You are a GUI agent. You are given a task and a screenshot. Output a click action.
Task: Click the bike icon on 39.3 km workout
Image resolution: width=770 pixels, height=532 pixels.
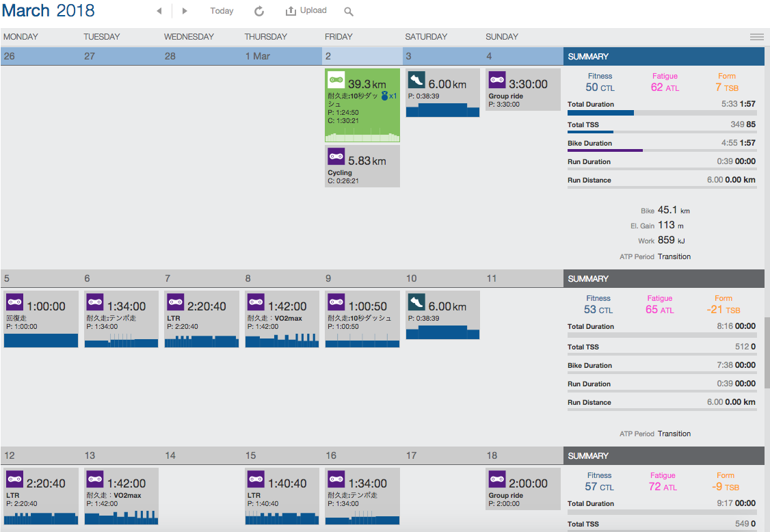coord(336,79)
